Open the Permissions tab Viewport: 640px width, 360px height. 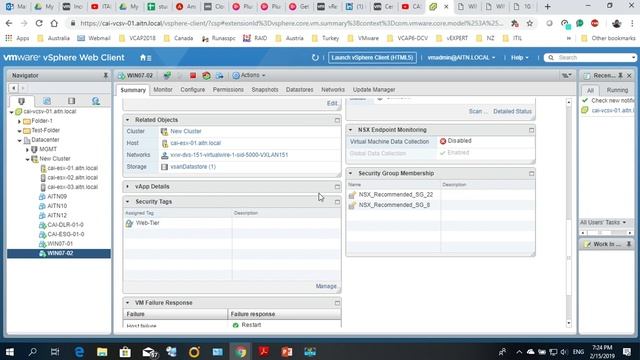click(x=228, y=89)
